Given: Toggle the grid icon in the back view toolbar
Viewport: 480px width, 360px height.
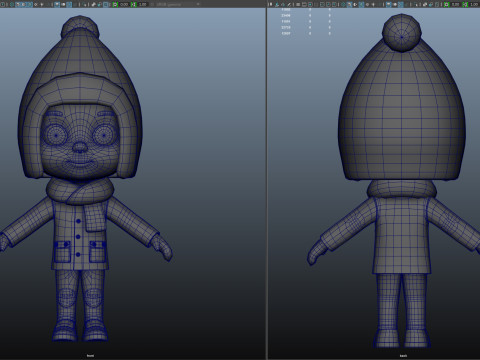Looking at the screenshot, I should tap(298, 5).
